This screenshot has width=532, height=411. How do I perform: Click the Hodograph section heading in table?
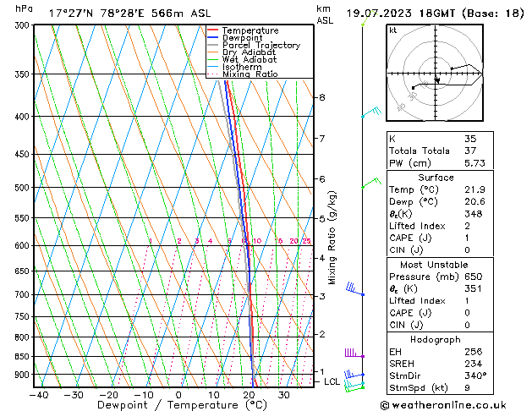(436, 339)
